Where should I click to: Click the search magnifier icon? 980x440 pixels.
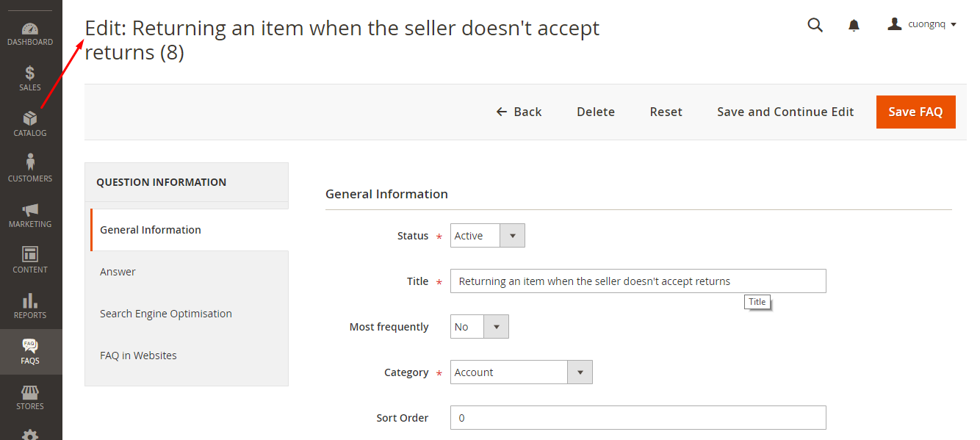[x=815, y=25]
